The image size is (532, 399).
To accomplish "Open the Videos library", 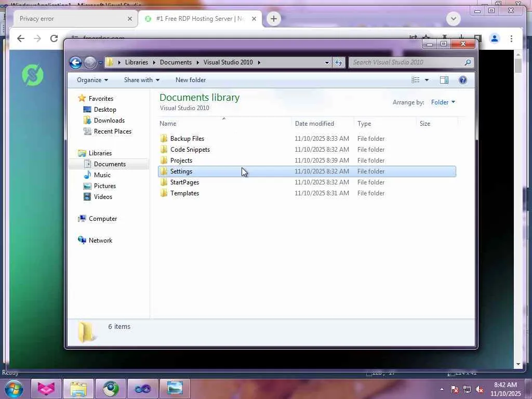I will (x=103, y=197).
